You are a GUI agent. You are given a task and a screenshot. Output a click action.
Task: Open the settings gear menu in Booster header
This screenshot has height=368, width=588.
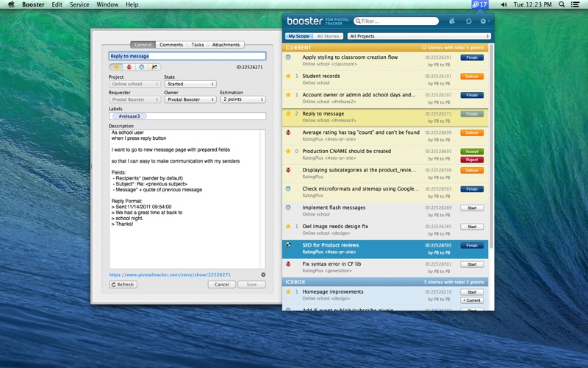click(x=484, y=21)
